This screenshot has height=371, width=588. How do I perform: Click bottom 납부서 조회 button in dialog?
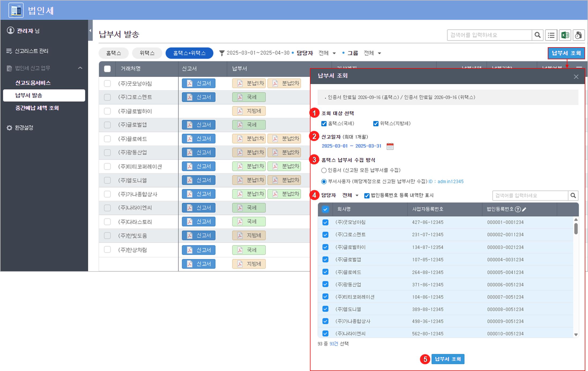point(448,359)
